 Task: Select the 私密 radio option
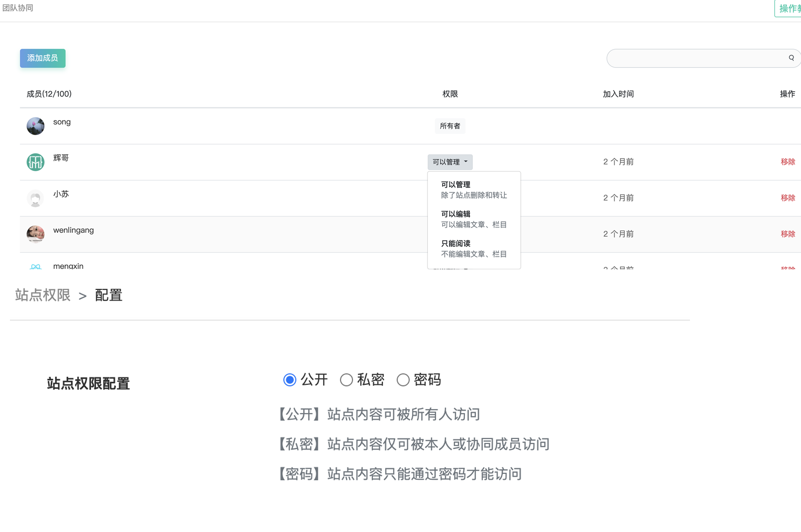[346, 380]
